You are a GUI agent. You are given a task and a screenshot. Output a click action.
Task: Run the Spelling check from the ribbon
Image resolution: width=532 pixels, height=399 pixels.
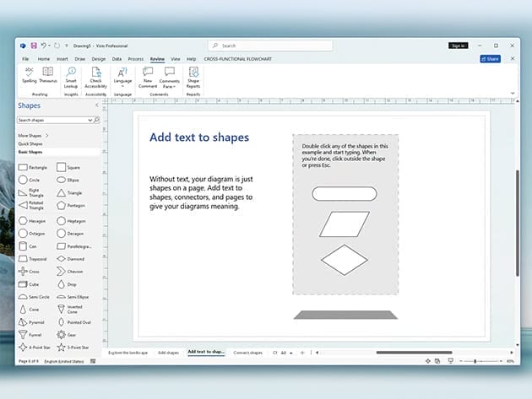click(29, 76)
